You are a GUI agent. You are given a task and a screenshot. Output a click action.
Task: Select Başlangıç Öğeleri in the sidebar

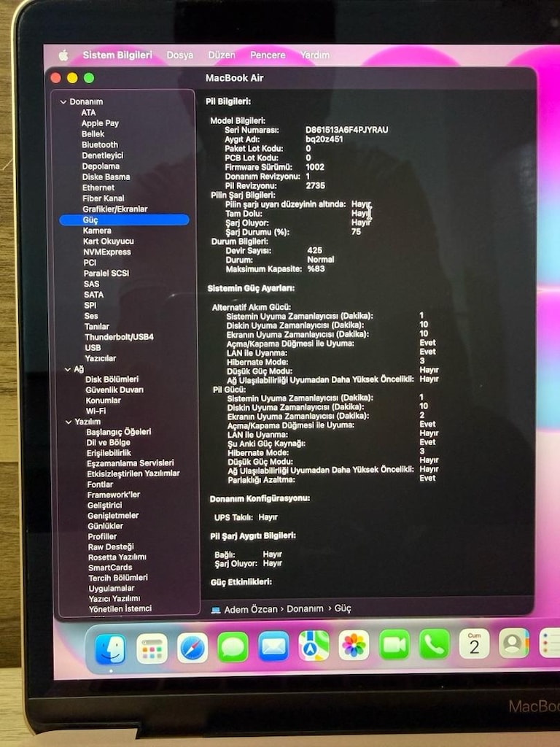(119, 432)
